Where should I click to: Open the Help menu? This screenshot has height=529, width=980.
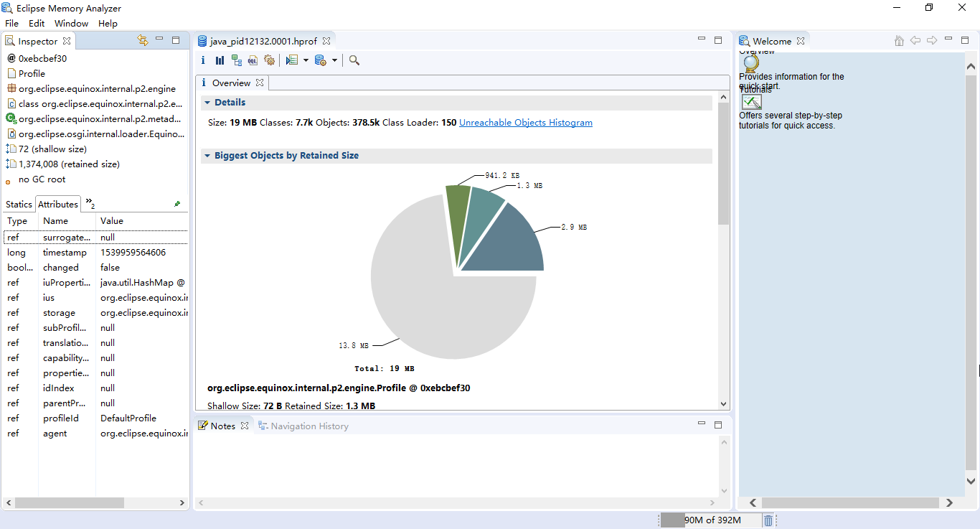click(x=108, y=24)
